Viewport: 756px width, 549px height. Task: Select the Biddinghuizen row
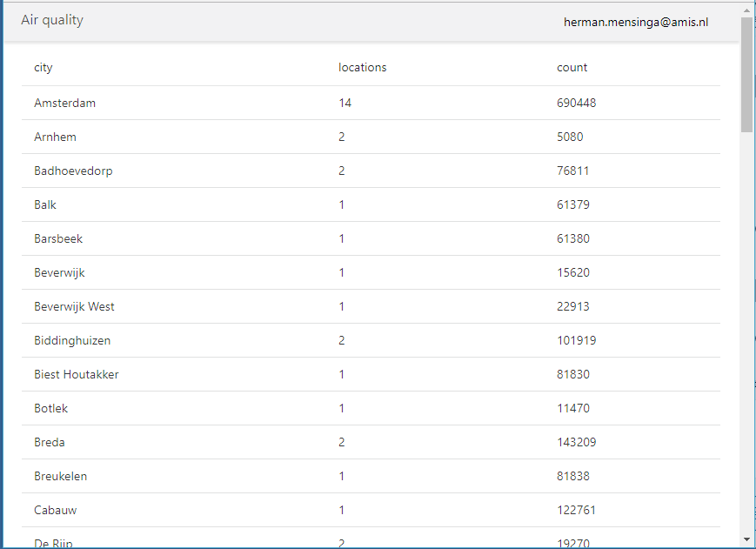71,340
